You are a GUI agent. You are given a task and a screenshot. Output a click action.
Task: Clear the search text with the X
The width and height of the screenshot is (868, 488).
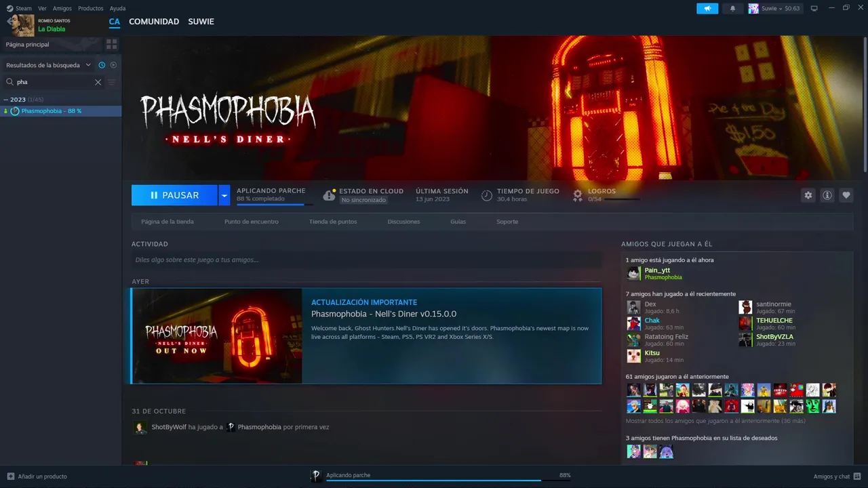[98, 82]
